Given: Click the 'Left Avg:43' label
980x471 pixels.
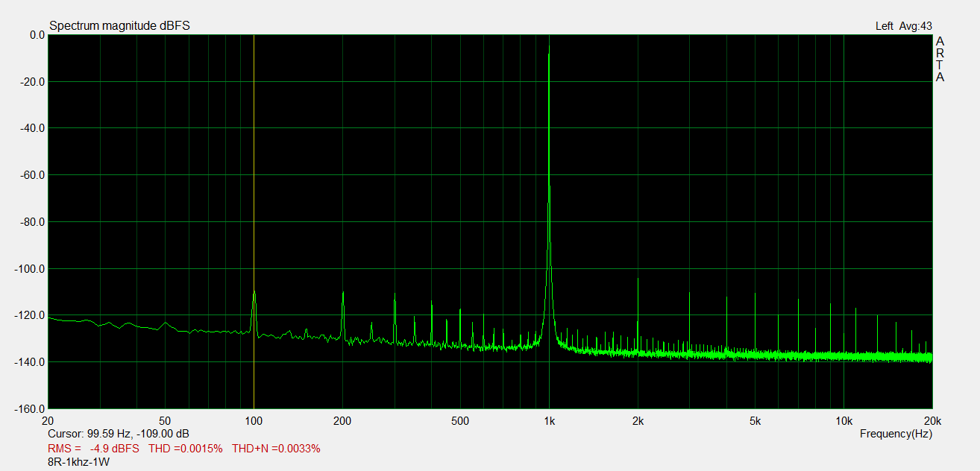Looking at the screenshot, I should click(x=903, y=26).
